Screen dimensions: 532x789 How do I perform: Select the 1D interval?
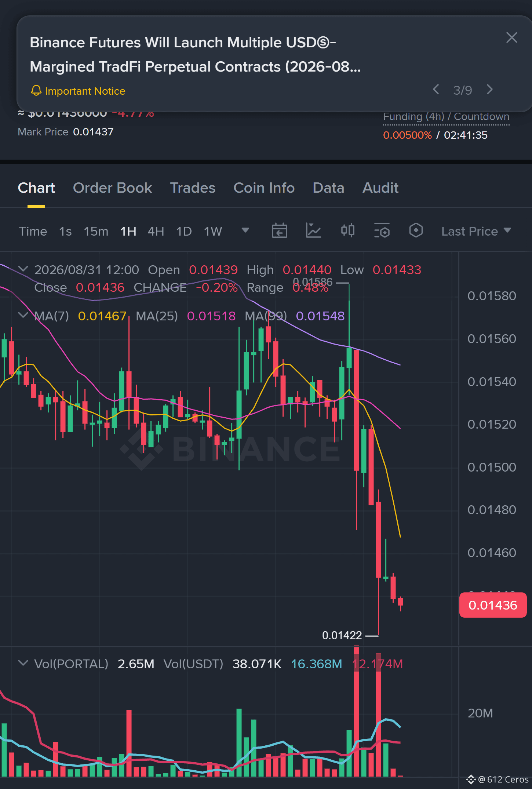click(x=184, y=231)
